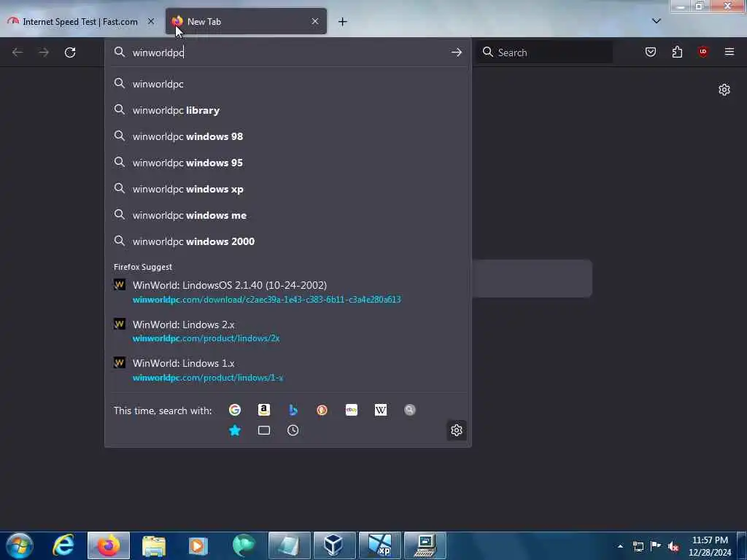Open the Extensions puzzle icon
This screenshot has height=560, width=747.
(x=677, y=52)
